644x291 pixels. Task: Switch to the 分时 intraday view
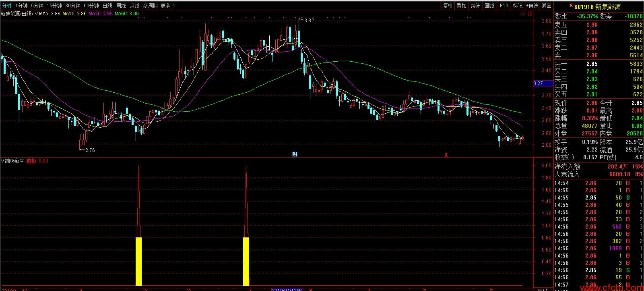pyautogui.click(x=6, y=6)
